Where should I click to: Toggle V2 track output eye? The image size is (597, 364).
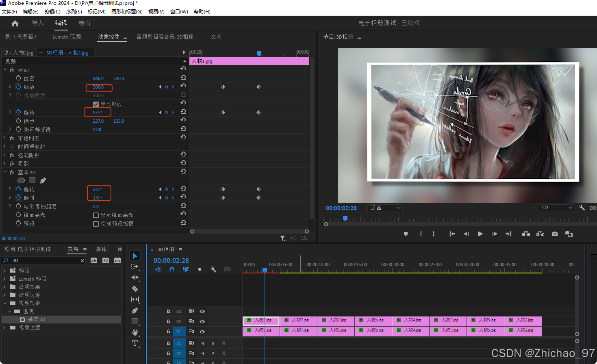tap(202, 321)
